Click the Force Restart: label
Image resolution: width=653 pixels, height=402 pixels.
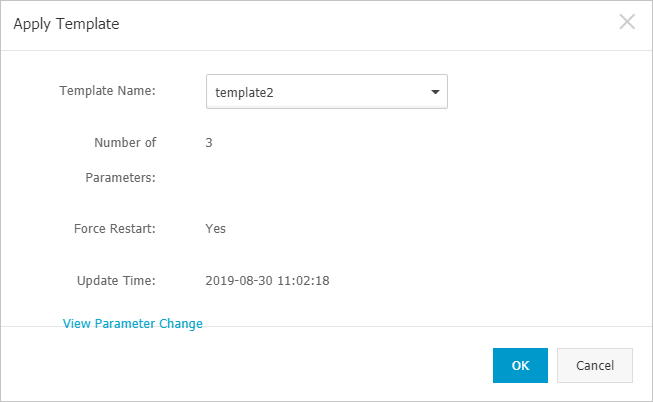(x=115, y=229)
